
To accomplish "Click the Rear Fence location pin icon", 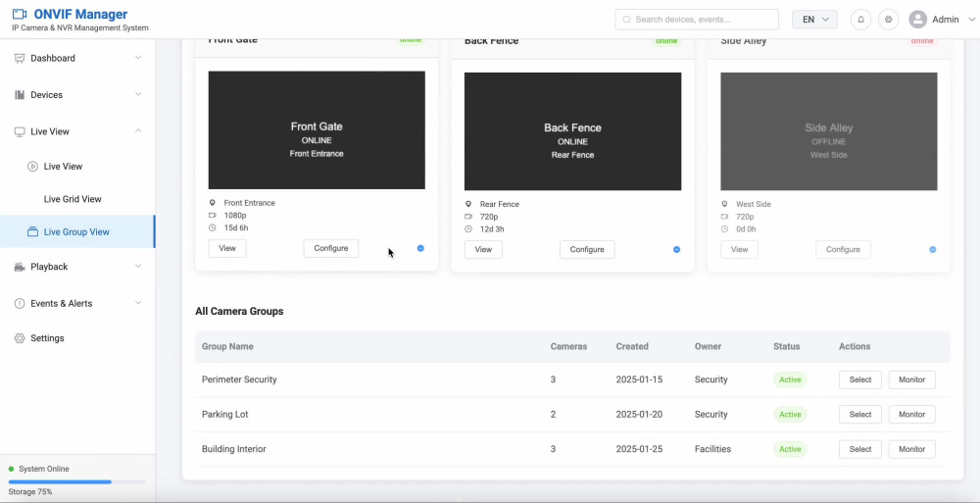I will coord(468,205).
